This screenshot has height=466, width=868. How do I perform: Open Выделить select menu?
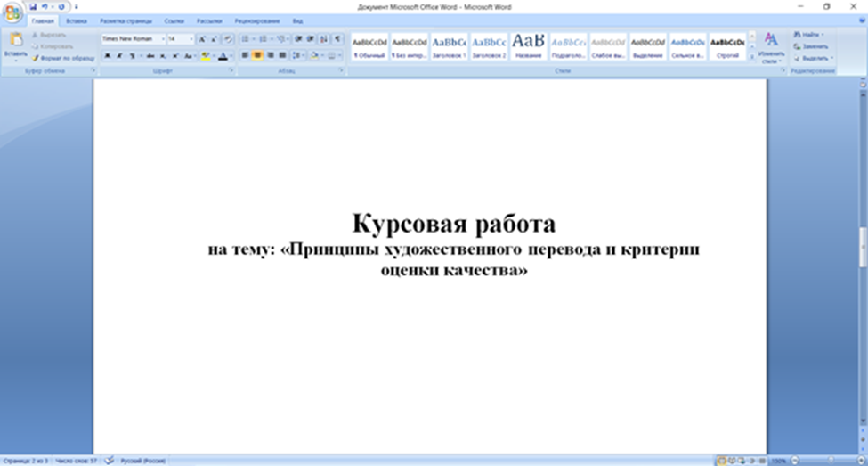[814, 58]
